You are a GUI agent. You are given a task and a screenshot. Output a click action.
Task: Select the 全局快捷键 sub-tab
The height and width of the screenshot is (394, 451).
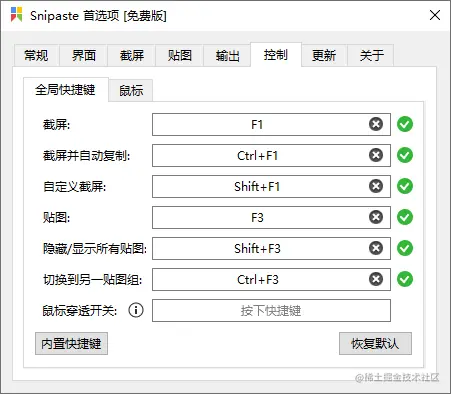[x=65, y=90]
